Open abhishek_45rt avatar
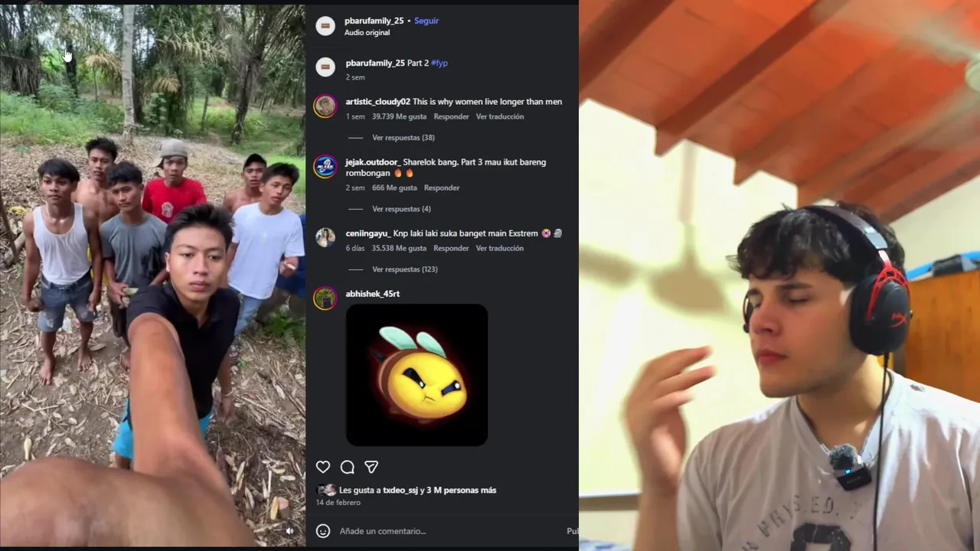Image resolution: width=980 pixels, height=551 pixels. [x=325, y=298]
